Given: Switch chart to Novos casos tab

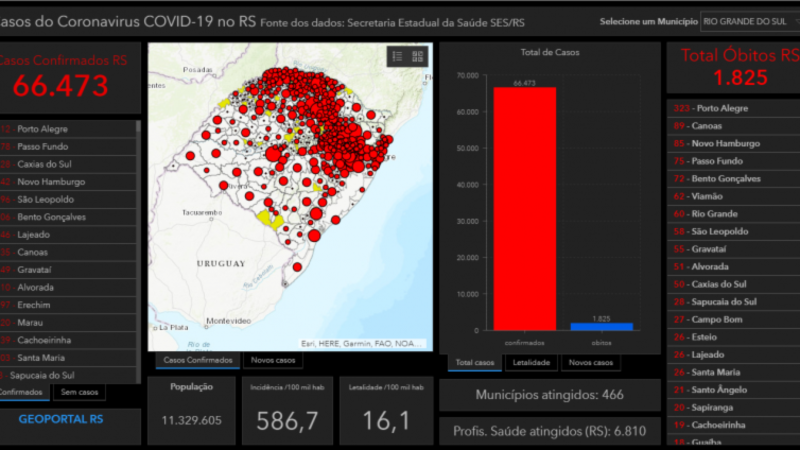Looking at the screenshot, I should pyautogui.click(x=591, y=363).
